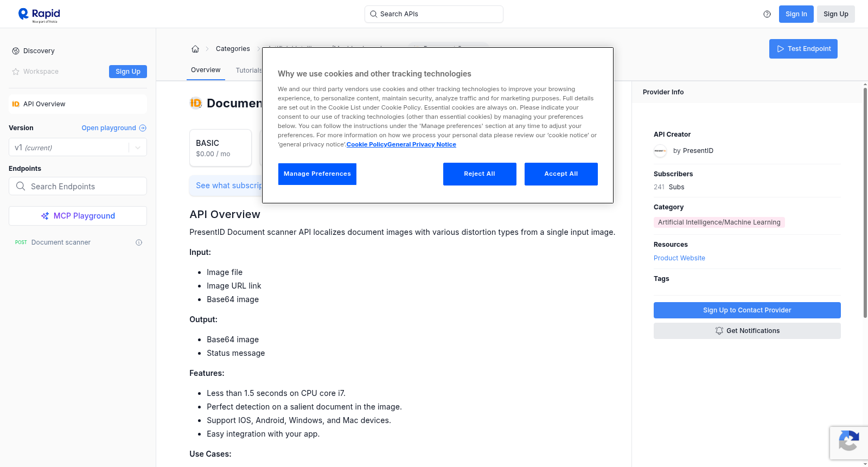868x467 pixels.
Task: Switch to the Overview tab
Action: click(206, 71)
